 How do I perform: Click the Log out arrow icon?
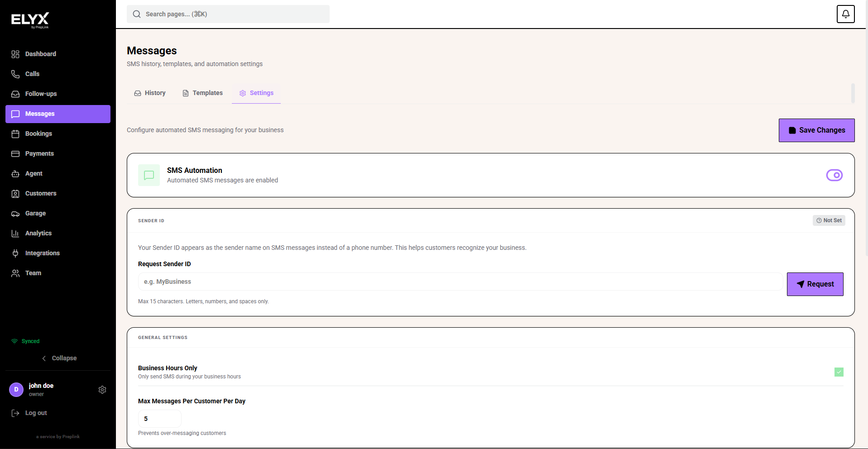click(x=15, y=413)
